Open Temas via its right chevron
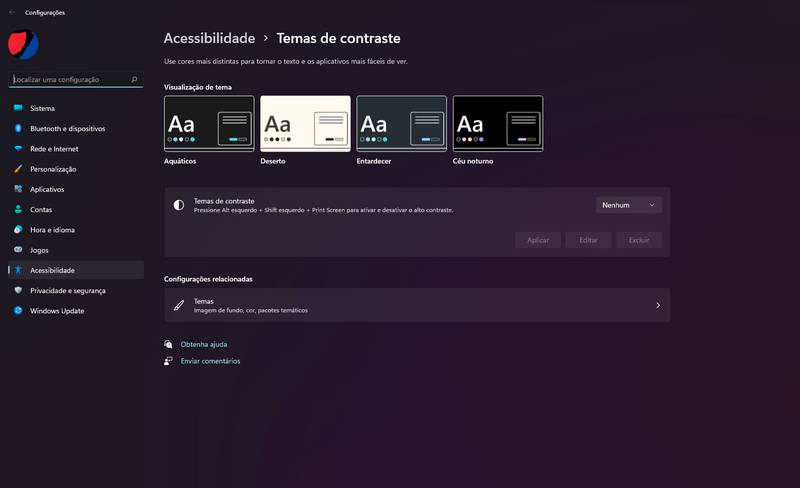This screenshot has height=488, width=800. pyautogui.click(x=658, y=305)
